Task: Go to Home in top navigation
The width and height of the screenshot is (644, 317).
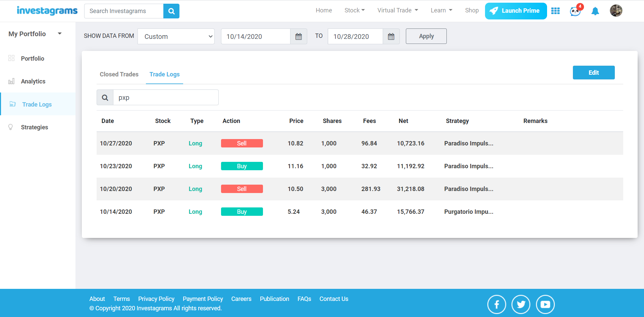Action: (324, 10)
